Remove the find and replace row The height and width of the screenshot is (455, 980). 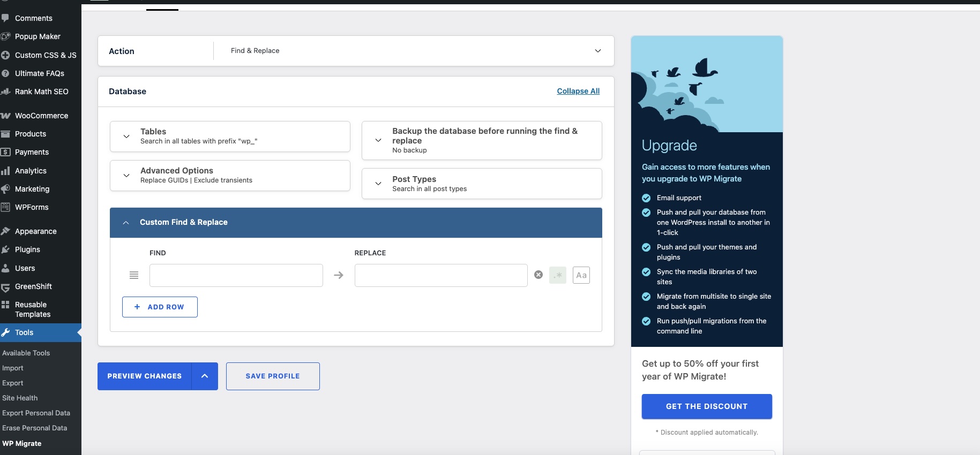(538, 275)
